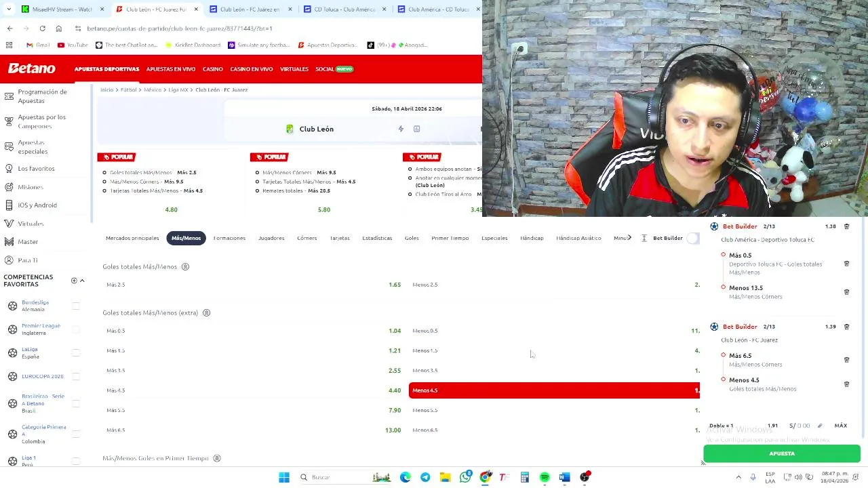Delete the Club León Bet Builder bet
The image size is (868, 488).
(846, 327)
